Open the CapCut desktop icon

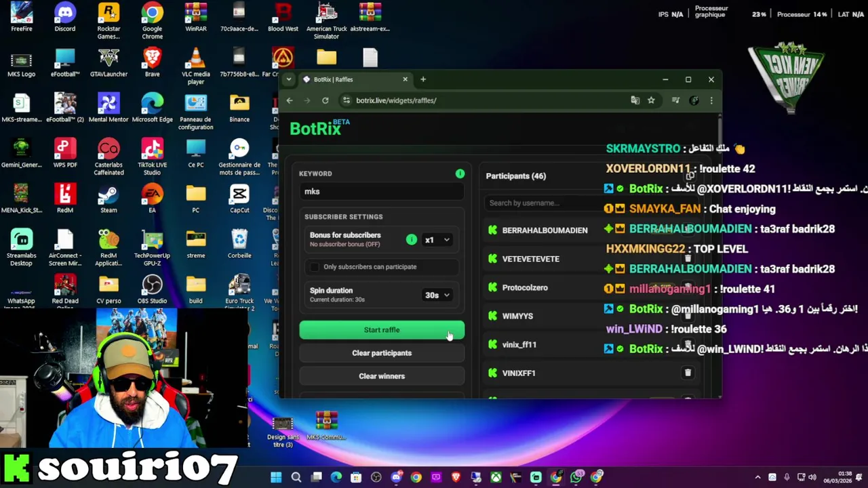click(x=239, y=199)
